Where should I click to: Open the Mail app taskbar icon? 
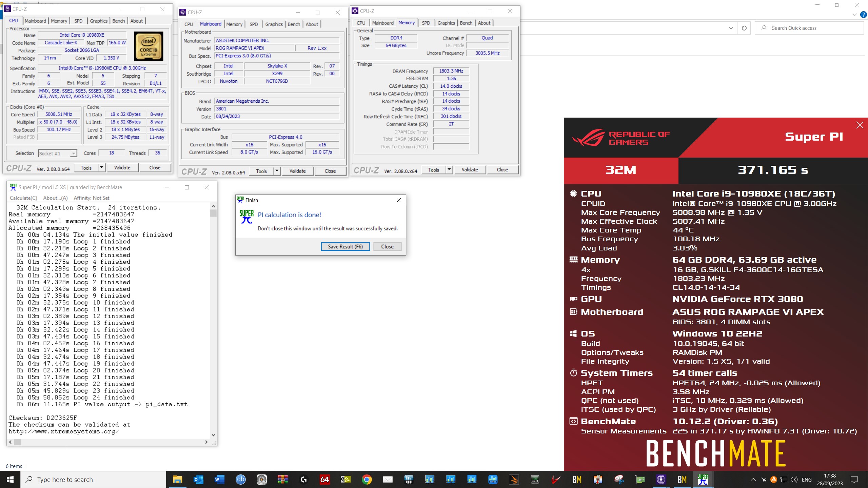pyautogui.click(x=388, y=480)
